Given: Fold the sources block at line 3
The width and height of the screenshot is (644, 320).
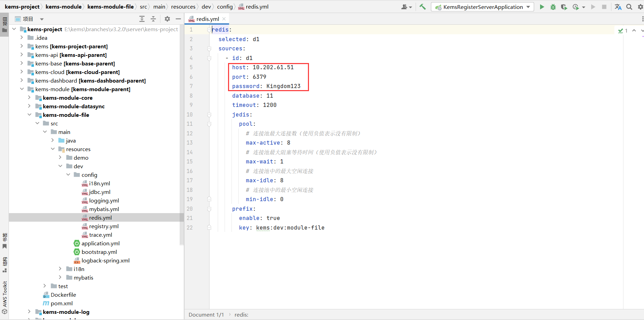Looking at the screenshot, I should [x=209, y=49].
